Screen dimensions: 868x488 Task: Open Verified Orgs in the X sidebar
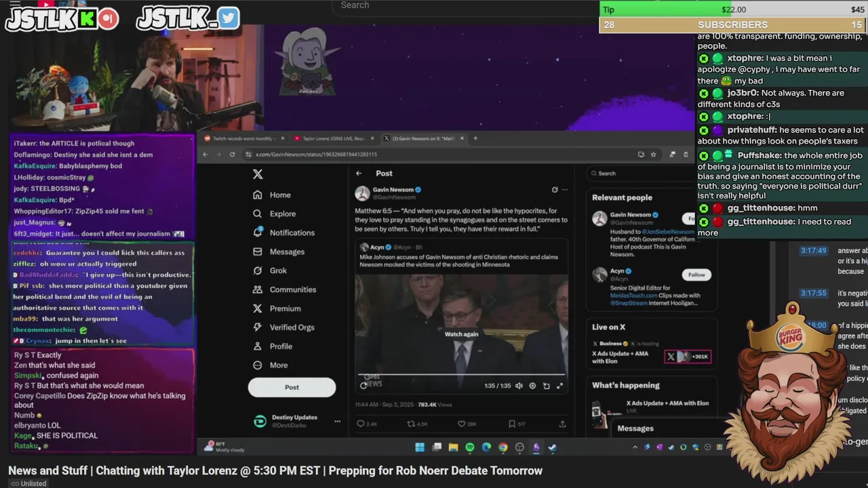coord(283,327)
